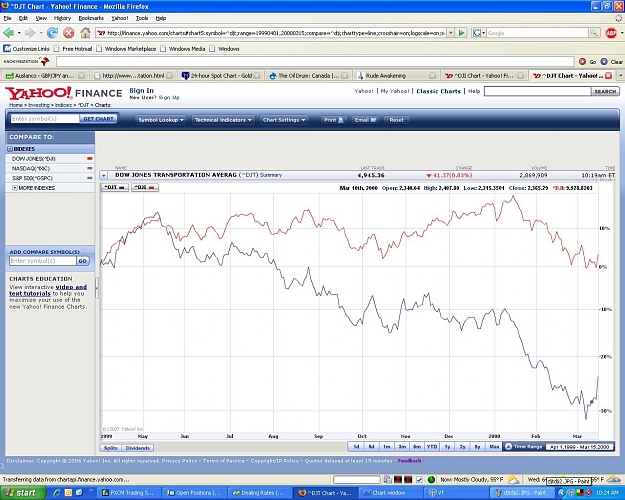Go back with the green Back arrow

[x=8, y=33]
